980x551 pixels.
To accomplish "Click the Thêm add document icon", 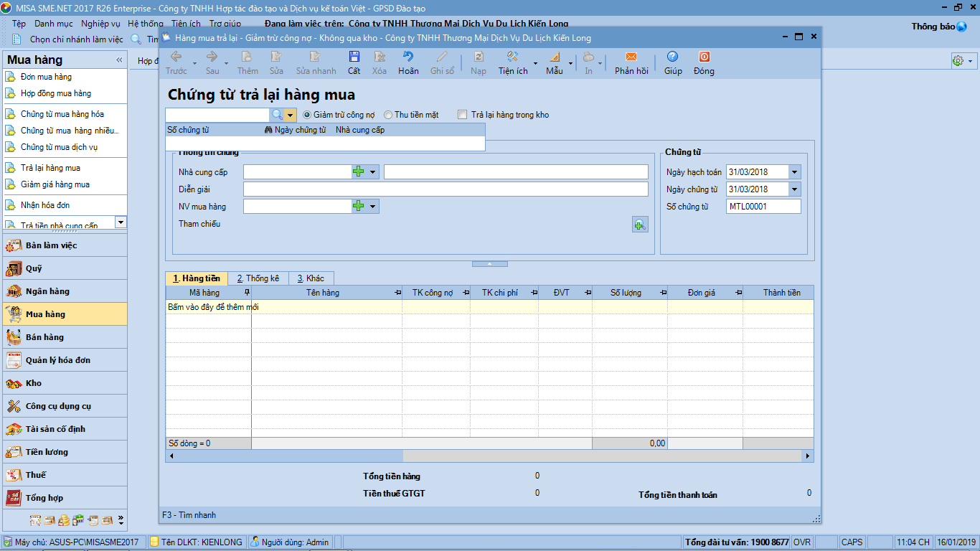I will pos(248,57).
